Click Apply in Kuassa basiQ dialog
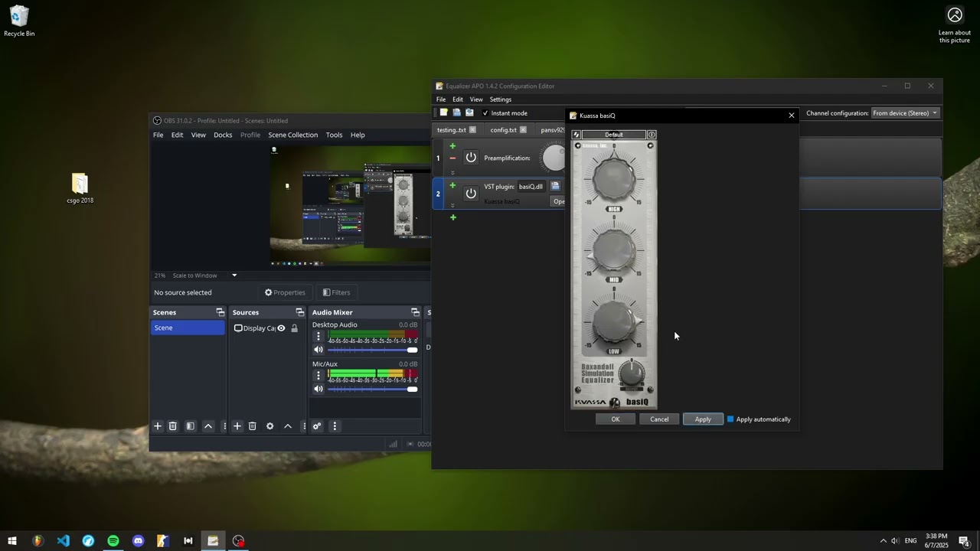 (x=703, y=419)
